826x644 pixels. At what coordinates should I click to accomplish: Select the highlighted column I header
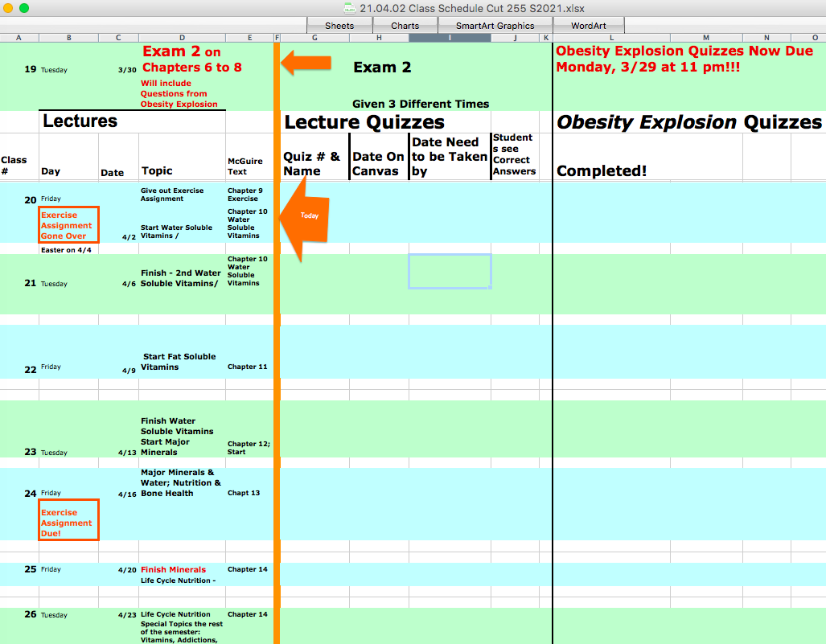coord(450,38)
